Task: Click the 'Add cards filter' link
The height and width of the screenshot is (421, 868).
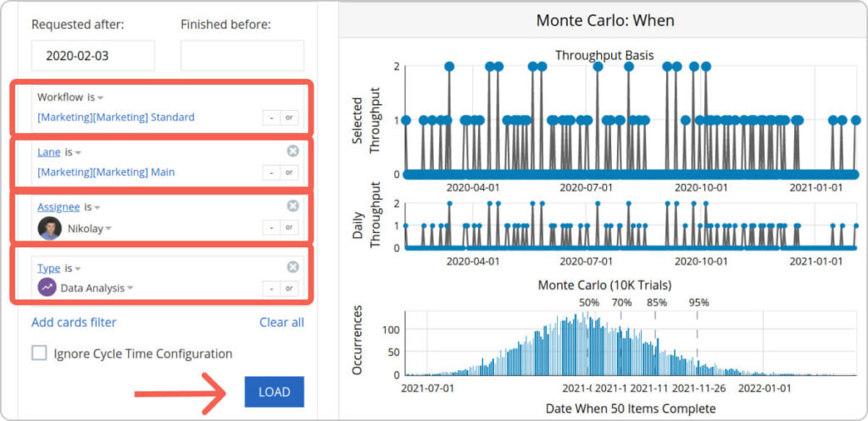Action: [74, 322]
